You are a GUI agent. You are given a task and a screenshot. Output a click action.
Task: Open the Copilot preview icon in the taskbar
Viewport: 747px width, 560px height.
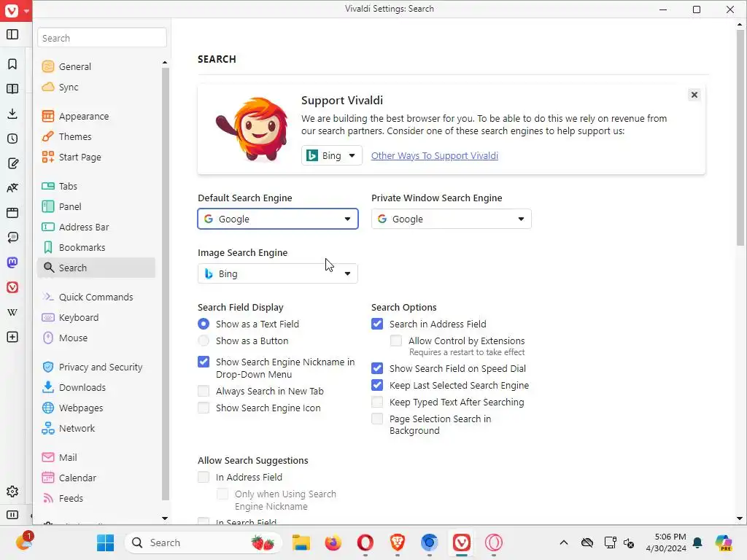pos(724,542)
